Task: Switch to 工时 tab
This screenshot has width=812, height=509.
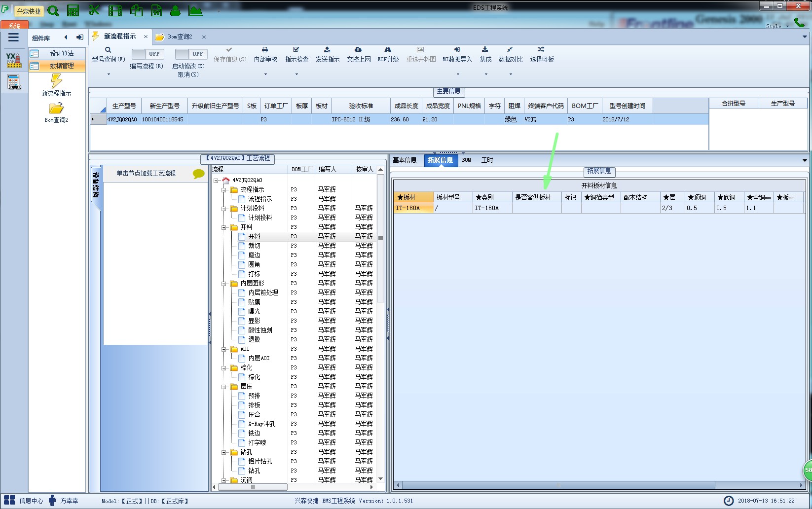Action: (487, 160)
